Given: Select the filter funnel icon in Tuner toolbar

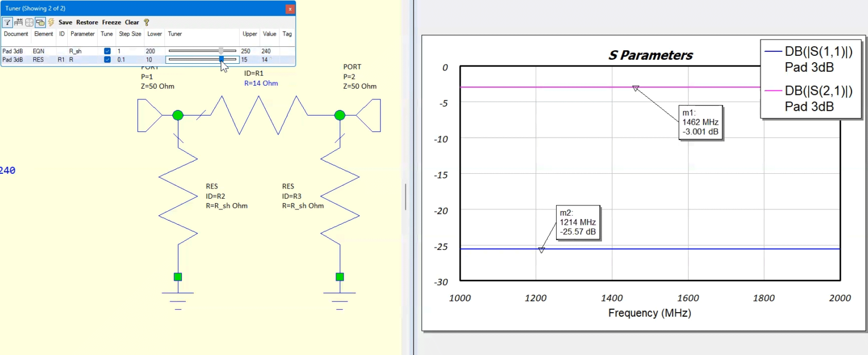Looking at the screenshot, I should (x=7, y=22).
